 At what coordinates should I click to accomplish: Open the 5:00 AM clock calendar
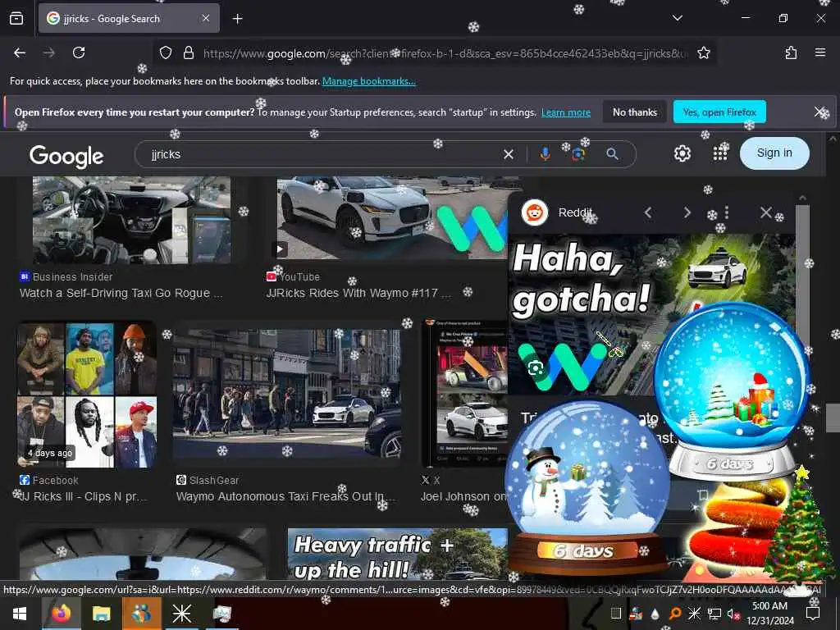coord(769,614)
